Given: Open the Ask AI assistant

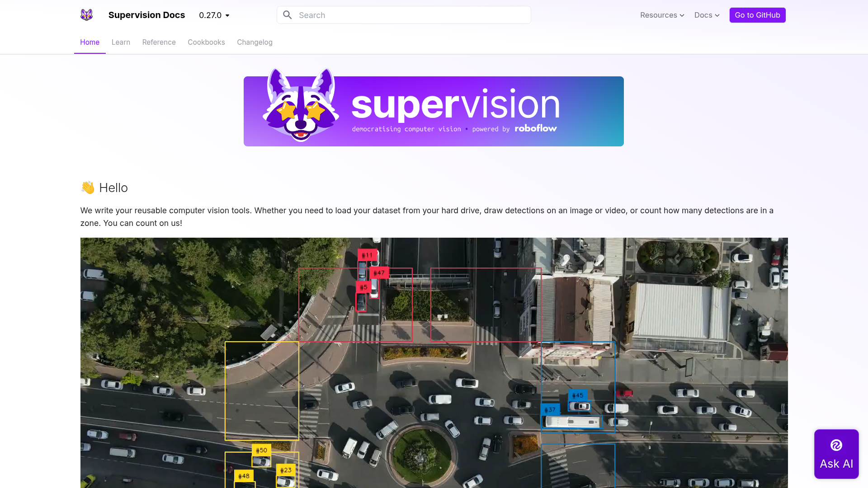Looking at the screenshot, I should 836,454.
